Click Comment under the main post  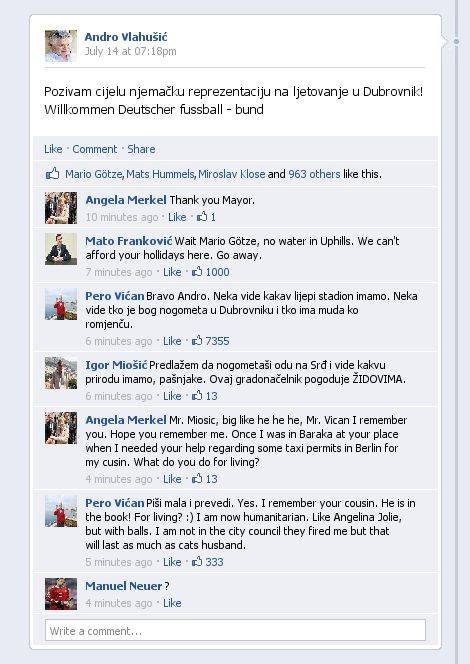94,149
